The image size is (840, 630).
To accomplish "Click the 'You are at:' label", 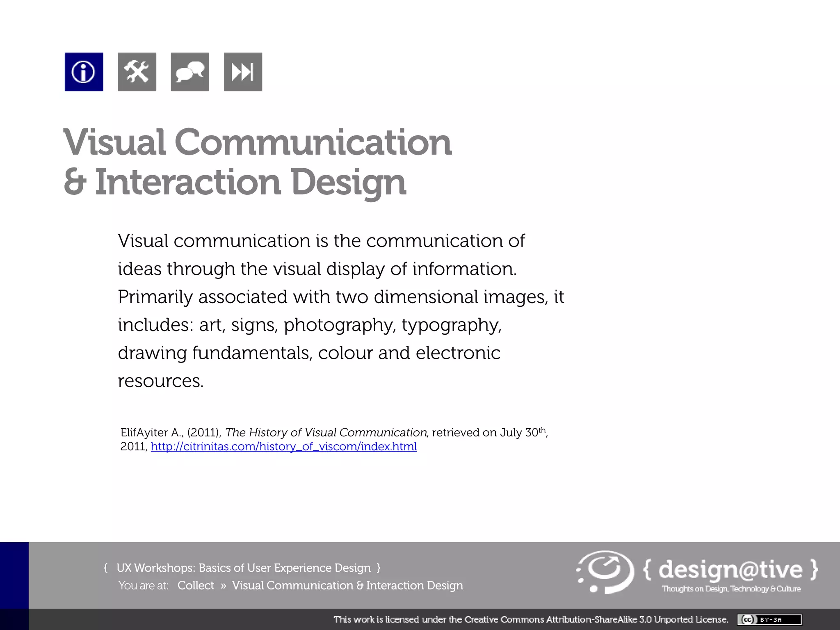I will pyautogui.click(x=143, y=586).
